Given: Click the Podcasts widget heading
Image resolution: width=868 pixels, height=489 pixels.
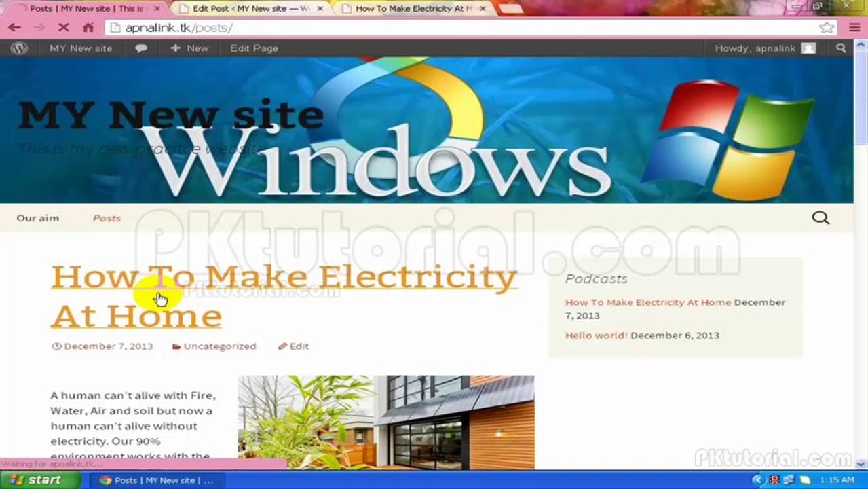Looking at the screenshot, I should [x=597, y=279].
